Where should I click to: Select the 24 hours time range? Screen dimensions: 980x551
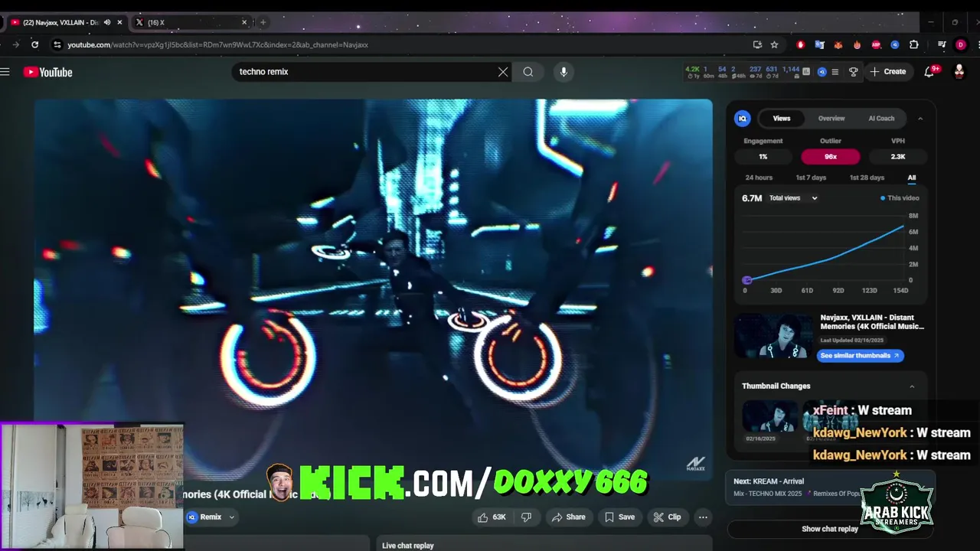[x=759, y=178]
